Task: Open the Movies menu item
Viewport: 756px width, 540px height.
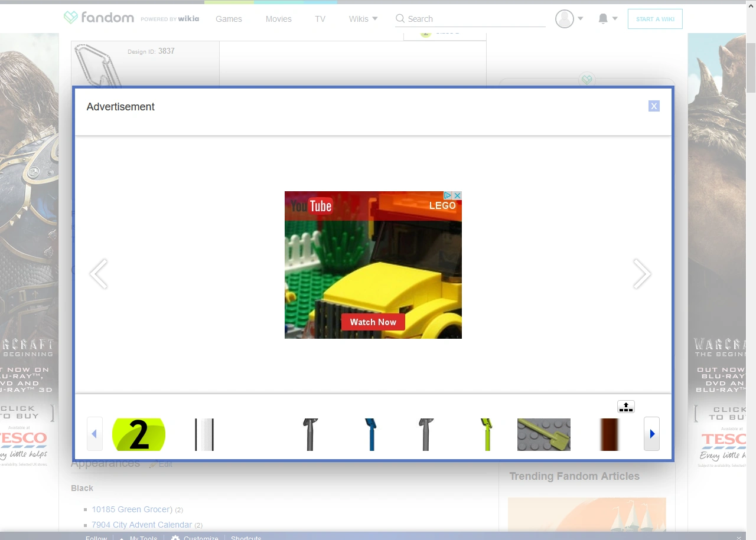Action: (278, 19)
